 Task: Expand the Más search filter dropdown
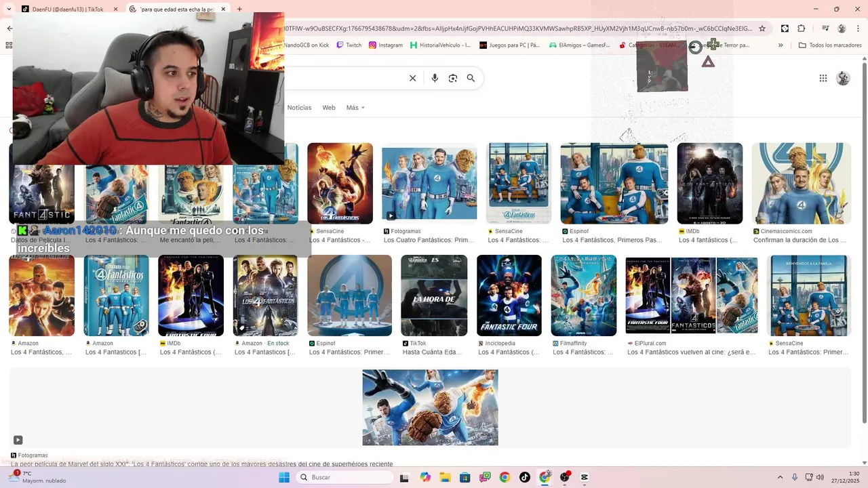(355, 108)
